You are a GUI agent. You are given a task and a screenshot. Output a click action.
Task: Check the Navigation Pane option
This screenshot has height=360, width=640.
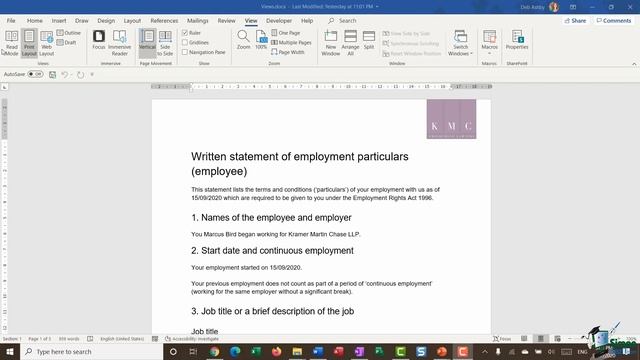click(185, 52)
